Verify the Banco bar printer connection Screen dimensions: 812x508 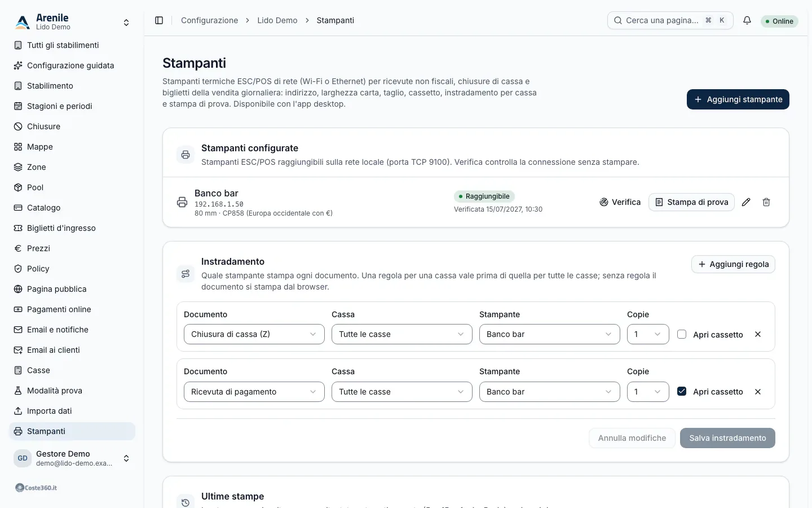pos(620,202)
